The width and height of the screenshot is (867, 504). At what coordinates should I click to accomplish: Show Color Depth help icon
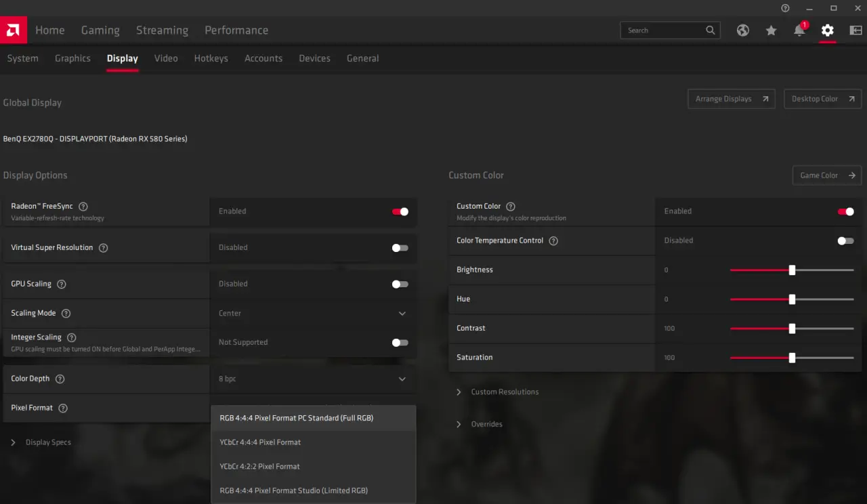click(60, 379)
